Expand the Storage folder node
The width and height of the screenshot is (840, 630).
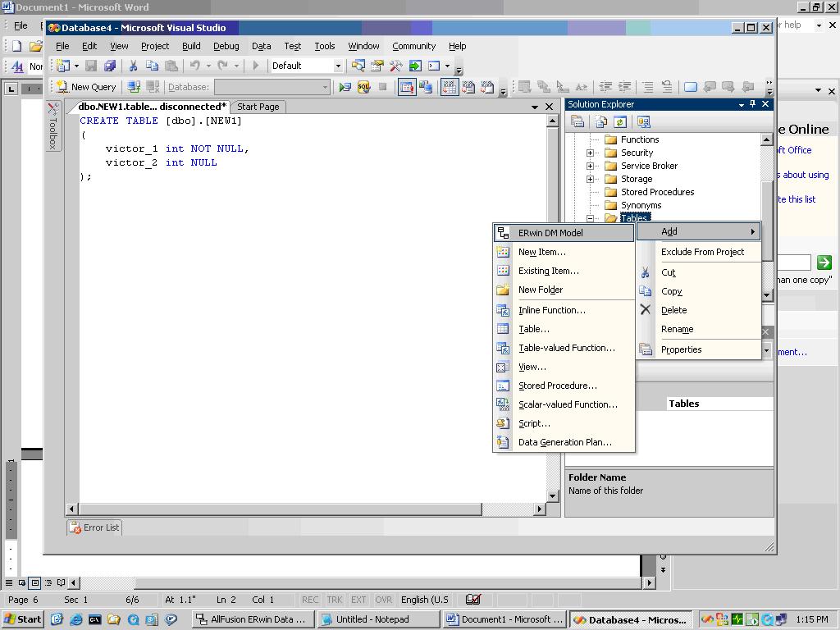click(x=590, y=179)
